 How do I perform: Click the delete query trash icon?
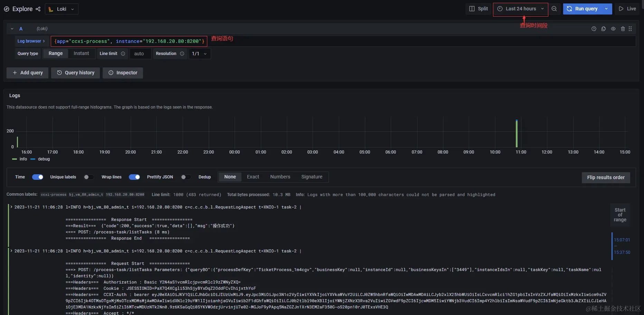pos(623,29)
